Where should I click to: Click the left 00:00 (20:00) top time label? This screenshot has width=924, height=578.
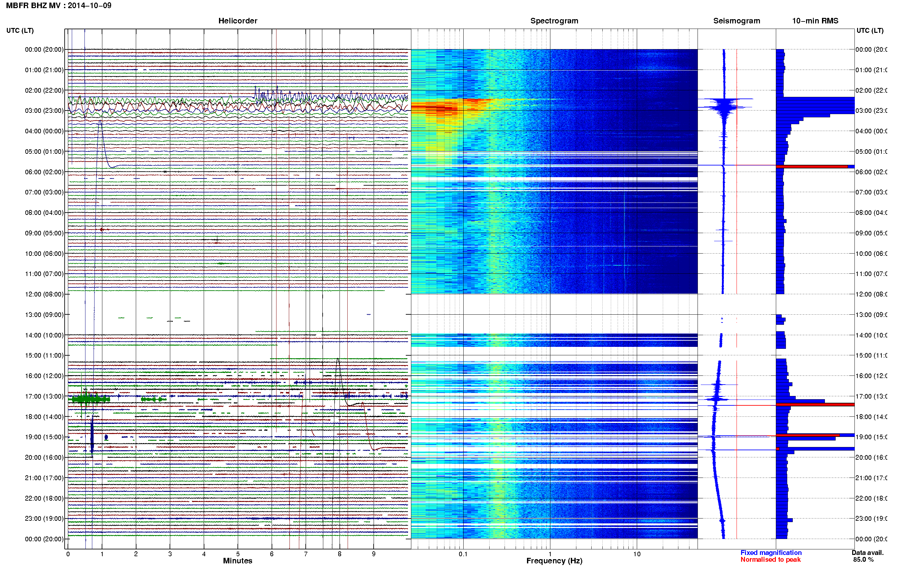[x=44, y=49]
